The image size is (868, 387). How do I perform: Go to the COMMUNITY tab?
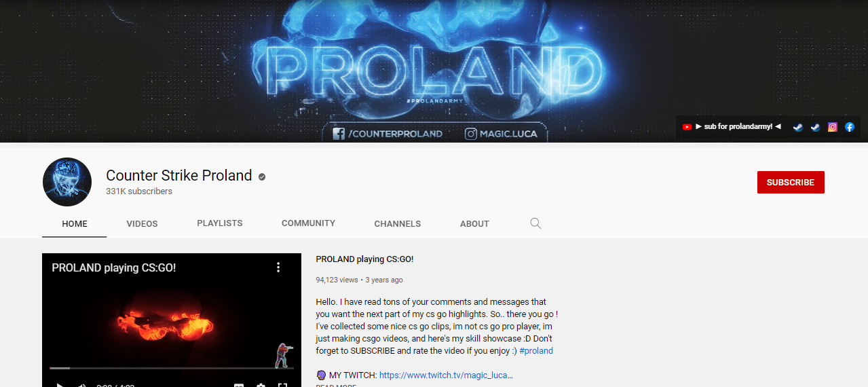(308, 223)
